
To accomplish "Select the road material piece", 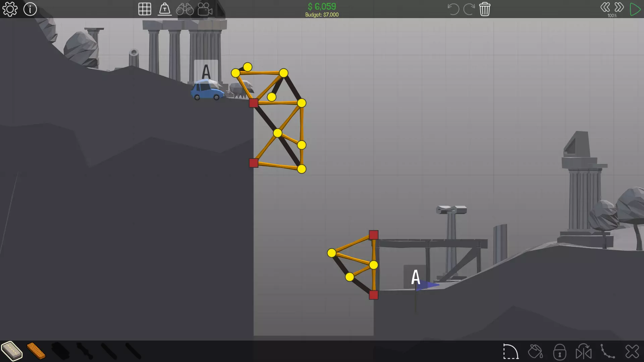I will [x=12, y=351].
